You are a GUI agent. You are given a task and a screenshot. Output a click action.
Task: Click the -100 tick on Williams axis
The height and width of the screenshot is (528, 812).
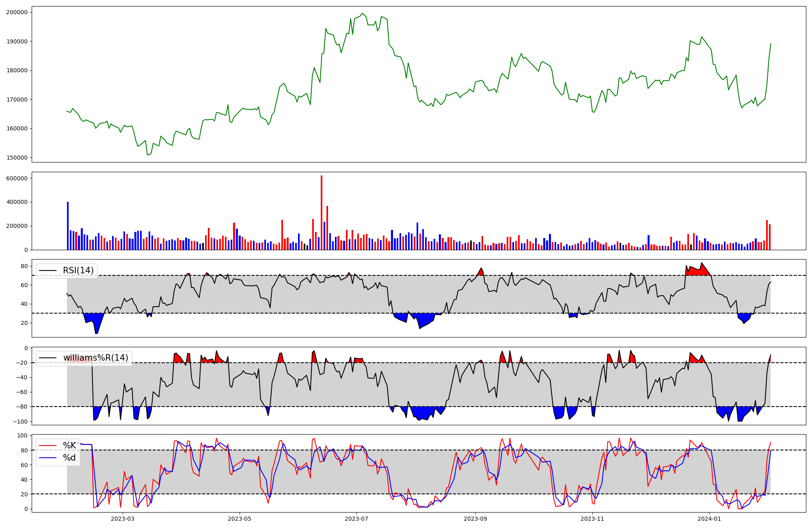[x=20, y=422]
